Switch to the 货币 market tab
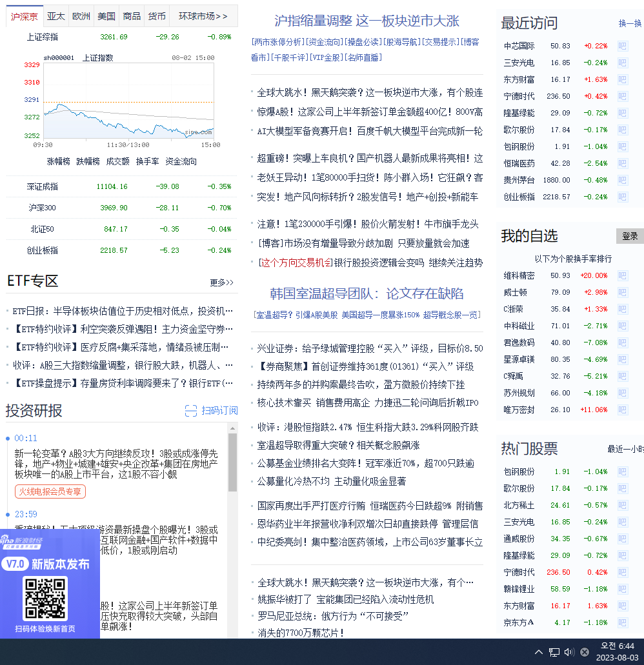The image size is (644, 665). [157, 17]
